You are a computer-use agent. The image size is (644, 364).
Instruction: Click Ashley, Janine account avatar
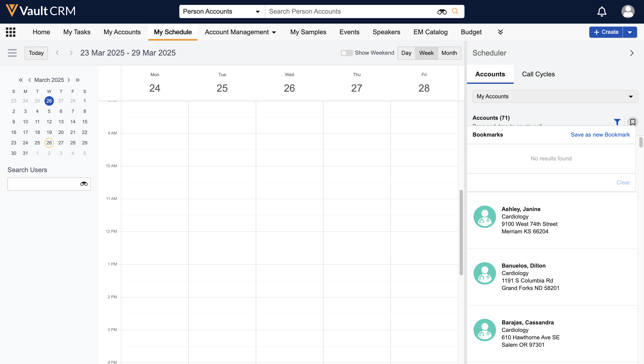(485, 217)
